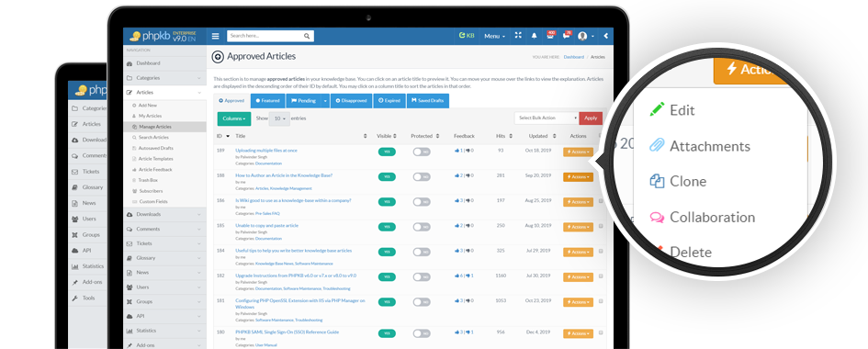
Task: Expand the Comments section in sidebar
Action: [x=164, y=229]
